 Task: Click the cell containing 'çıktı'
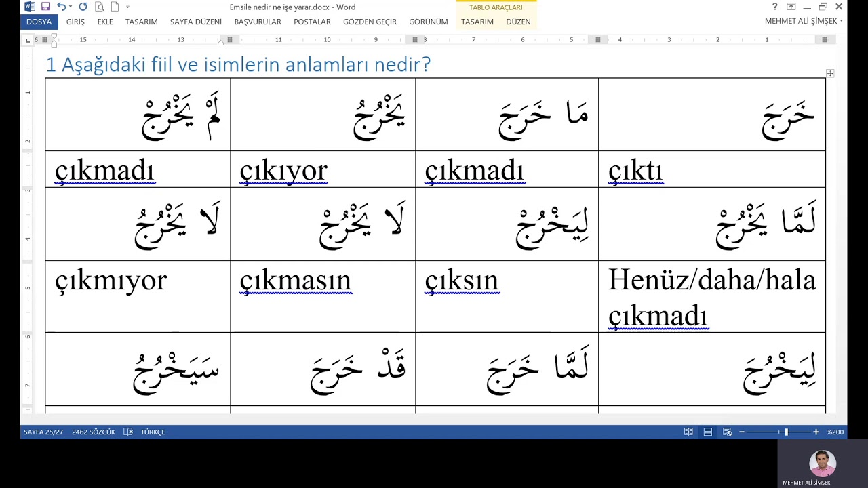click(x=712, y=169)
